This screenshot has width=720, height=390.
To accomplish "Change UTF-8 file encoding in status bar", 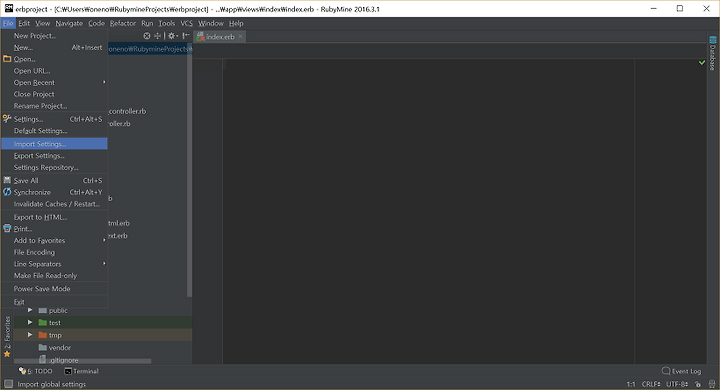I will (x=677, y=384).
